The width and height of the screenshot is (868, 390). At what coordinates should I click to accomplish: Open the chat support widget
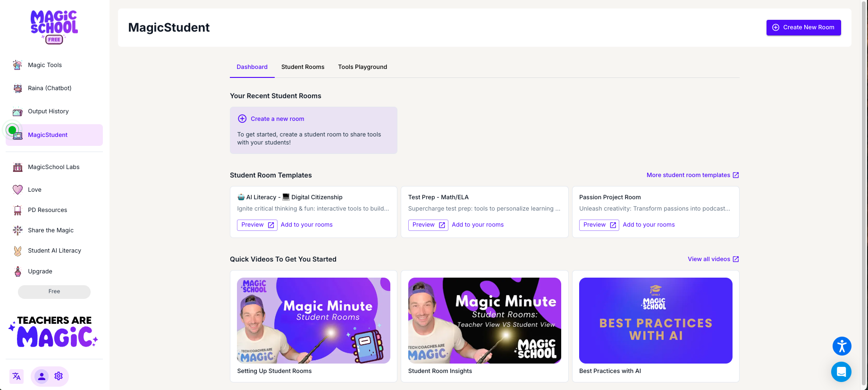click(x=841, y=372)
